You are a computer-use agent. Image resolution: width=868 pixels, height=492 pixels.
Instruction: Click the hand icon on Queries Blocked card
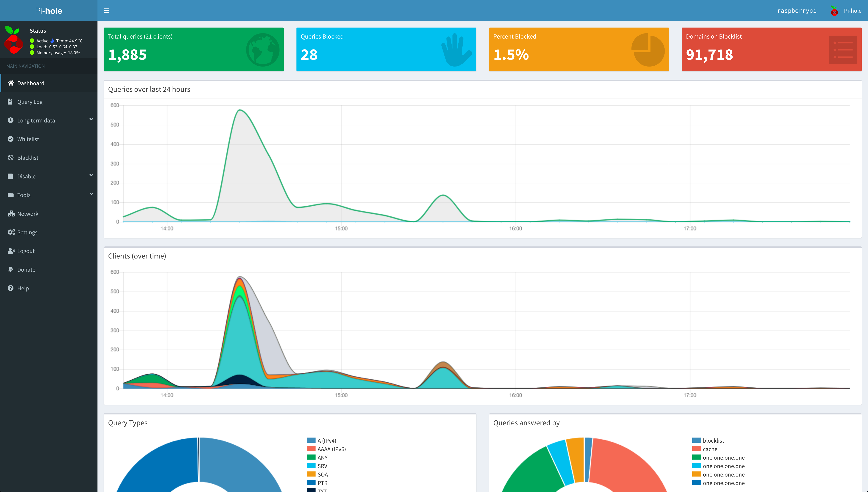coord(456,50)
